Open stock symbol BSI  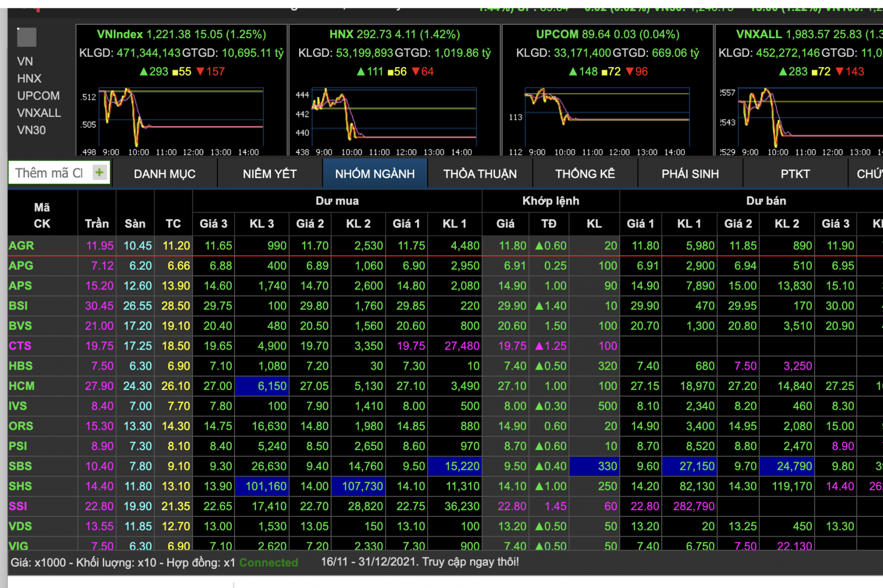[18, 306]
